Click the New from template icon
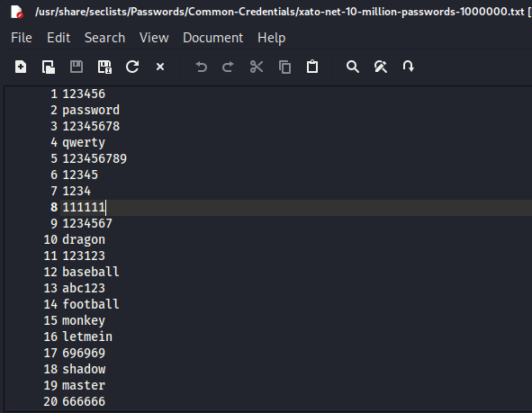Viewport: 532px width, 413px height. pyautogui.click(x=49, y=67)
